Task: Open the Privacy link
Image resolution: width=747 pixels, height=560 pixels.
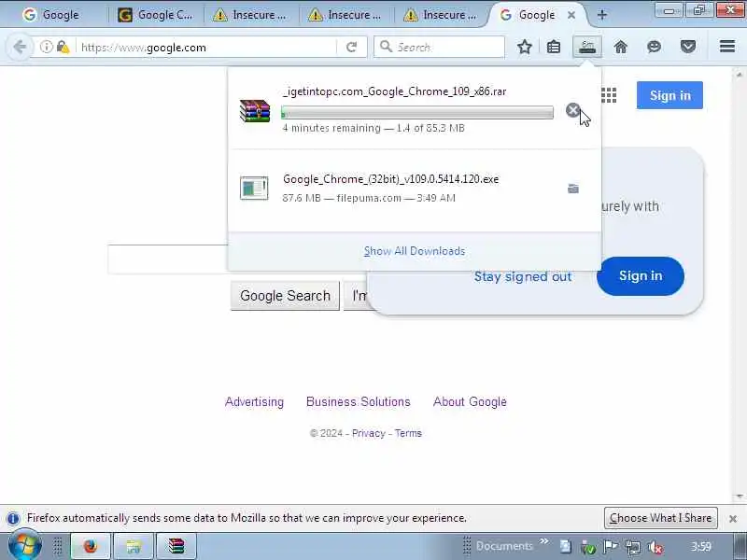Action: pyautogui.click(x=369, y=433)
